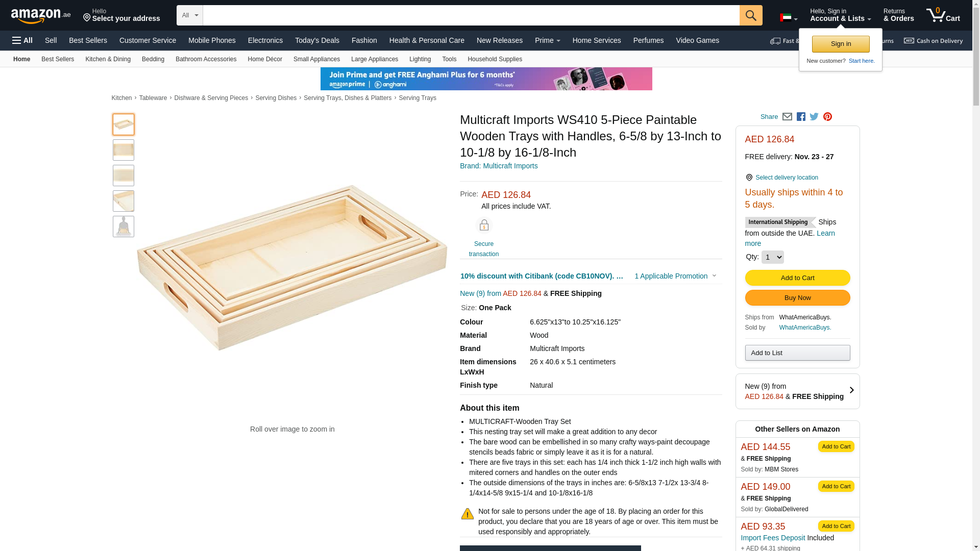Click the search magnifier button
Image resolution: width=980 pixels, height=551 pixels.
tap(750, 15)
